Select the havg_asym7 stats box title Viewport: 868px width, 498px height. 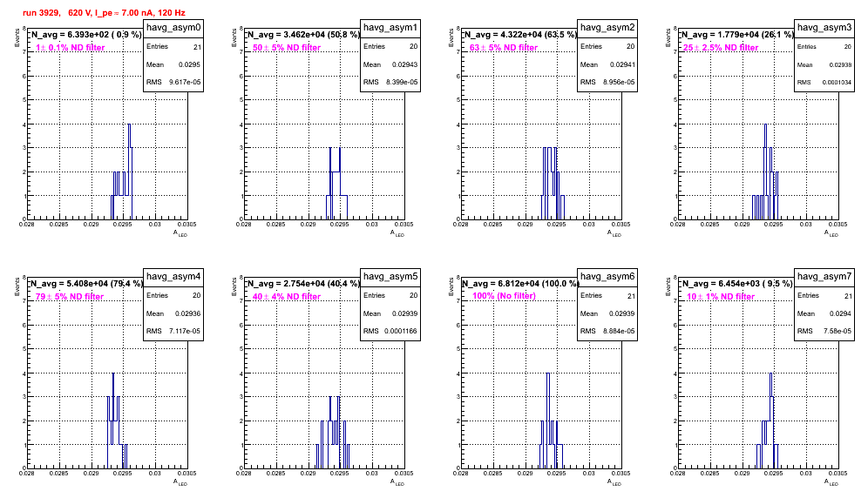(824, 277)
